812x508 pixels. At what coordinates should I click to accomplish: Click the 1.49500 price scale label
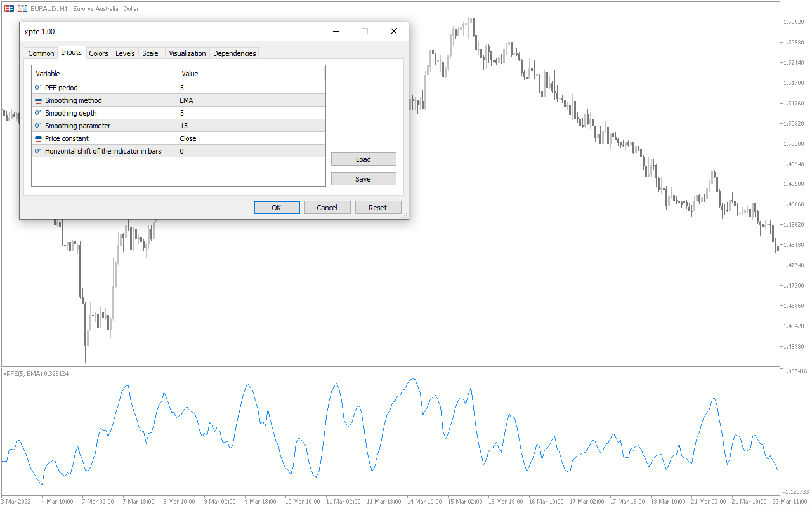pos(794,184)
